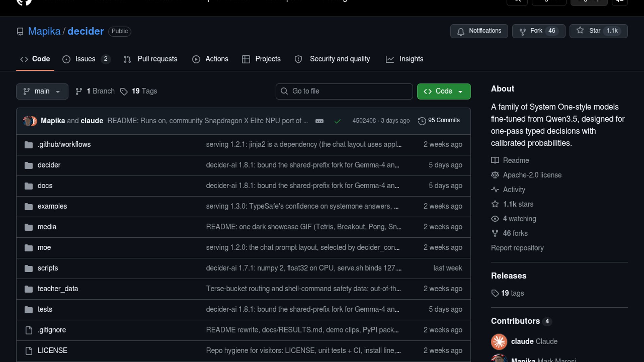Click the file icon beside .gitignore
The image size is (644, 362).
pos(29,330)
